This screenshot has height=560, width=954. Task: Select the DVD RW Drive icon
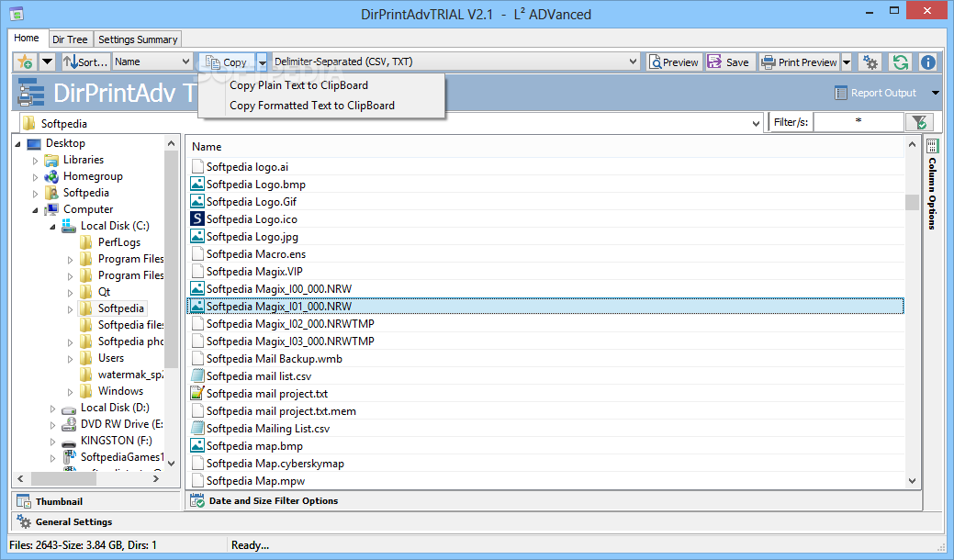pos(70,424)
